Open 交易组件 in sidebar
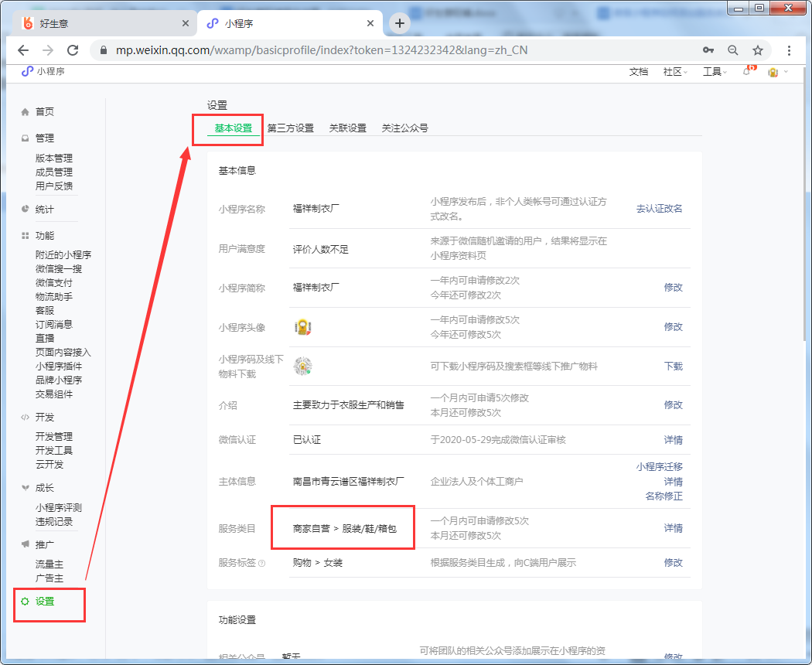The height and width of the screenshot is (665, 812). 54,394
